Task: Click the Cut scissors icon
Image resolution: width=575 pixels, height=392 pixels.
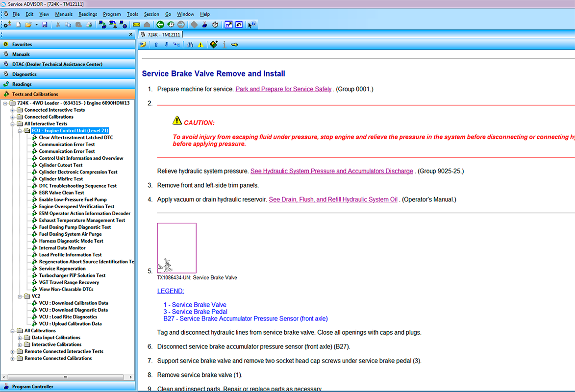Action: coord(58,24)
